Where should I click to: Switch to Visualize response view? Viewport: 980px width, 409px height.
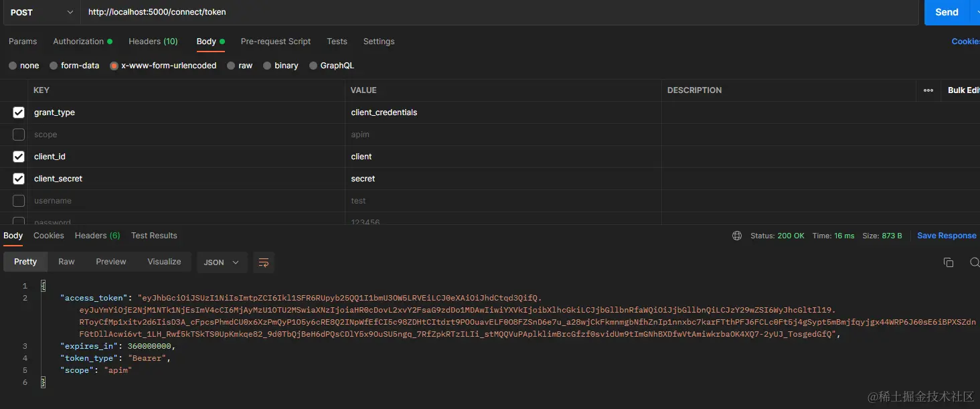[x=164, y=262]
